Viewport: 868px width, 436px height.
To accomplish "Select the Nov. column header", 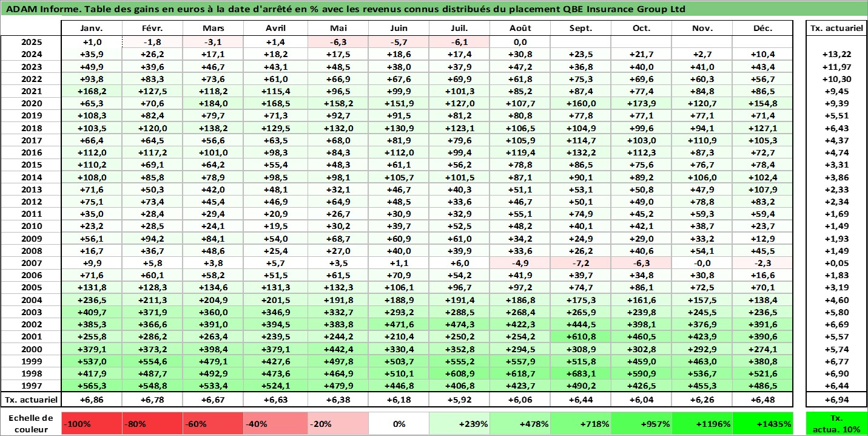I will [702, 29].
